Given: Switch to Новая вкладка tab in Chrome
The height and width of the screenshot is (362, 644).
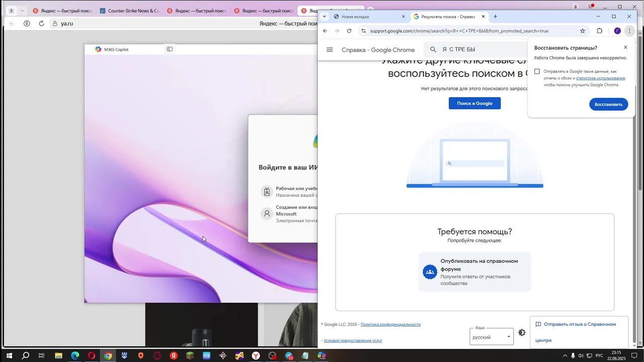Looking at the screenshot, I should coord(369,17).
